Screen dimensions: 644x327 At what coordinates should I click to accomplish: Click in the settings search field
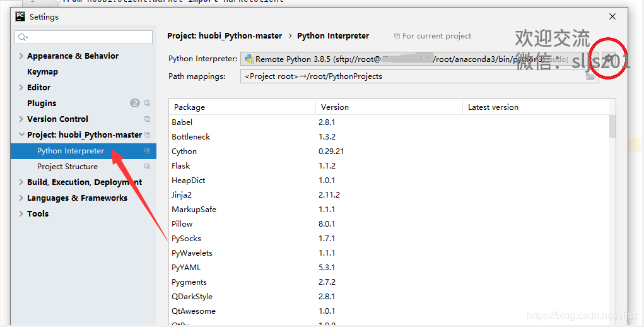click(x=84, y=37)
